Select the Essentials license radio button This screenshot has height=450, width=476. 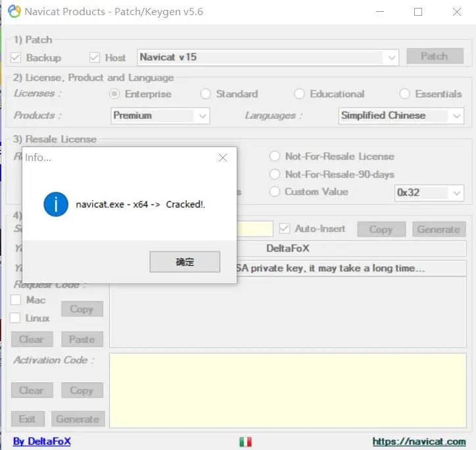tap(404, 94)
